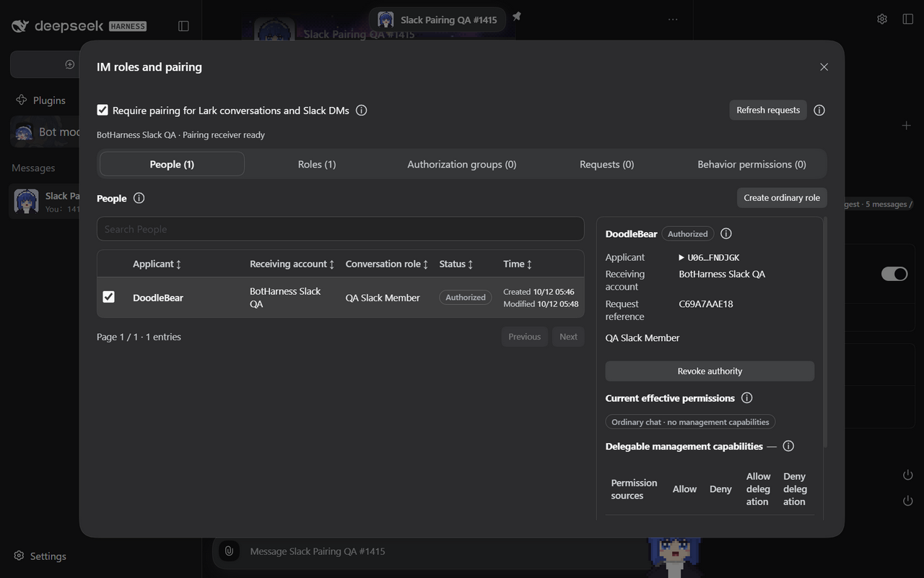Toggle the switch behind the dialog
Image resolution: width=924 pixels, height=578 pixels.
(894, 274)
